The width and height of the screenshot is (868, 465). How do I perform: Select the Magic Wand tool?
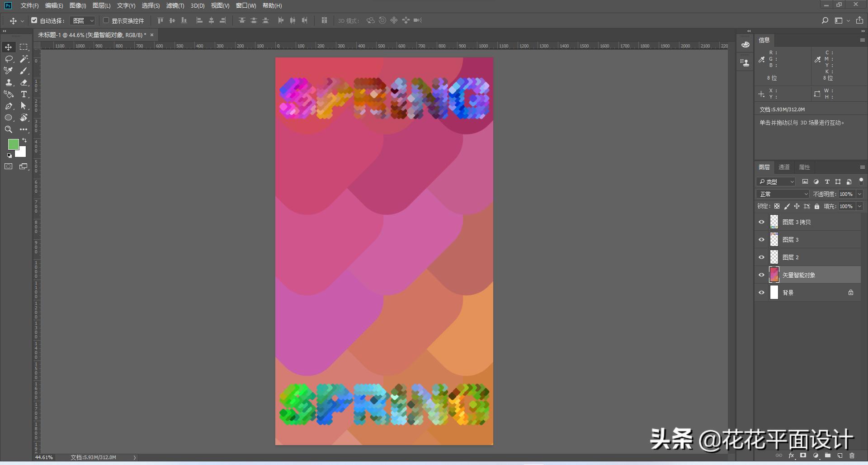(24, 59)
